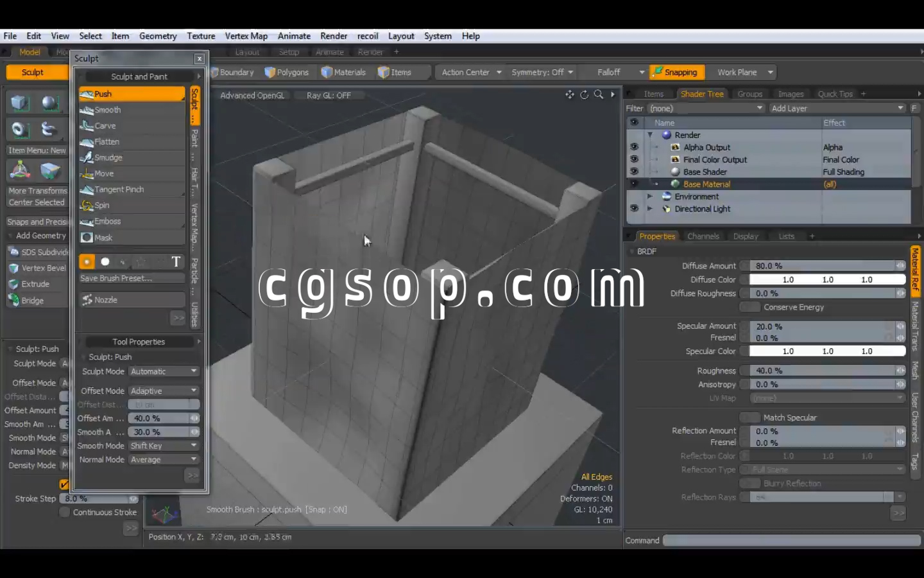The image size is (924, 578).
Task: Open the Smooth Mode Shift Key dropdown
Action: [x=164, y=446]
